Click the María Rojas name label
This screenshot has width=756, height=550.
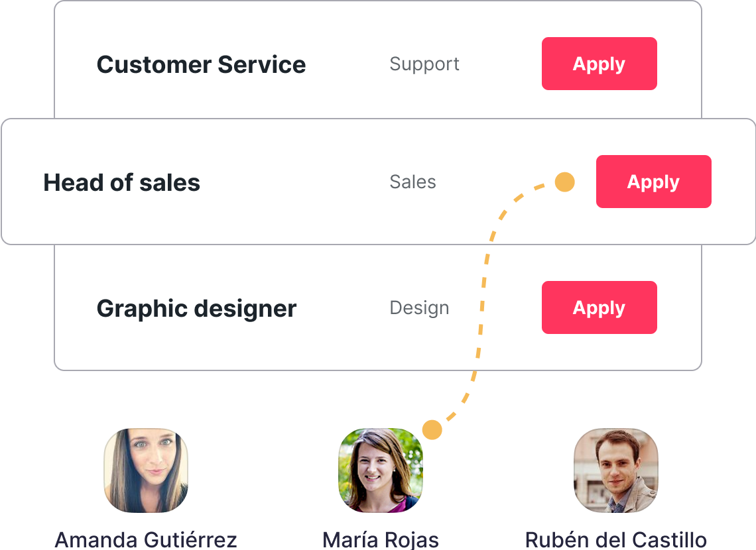point(380,539)
